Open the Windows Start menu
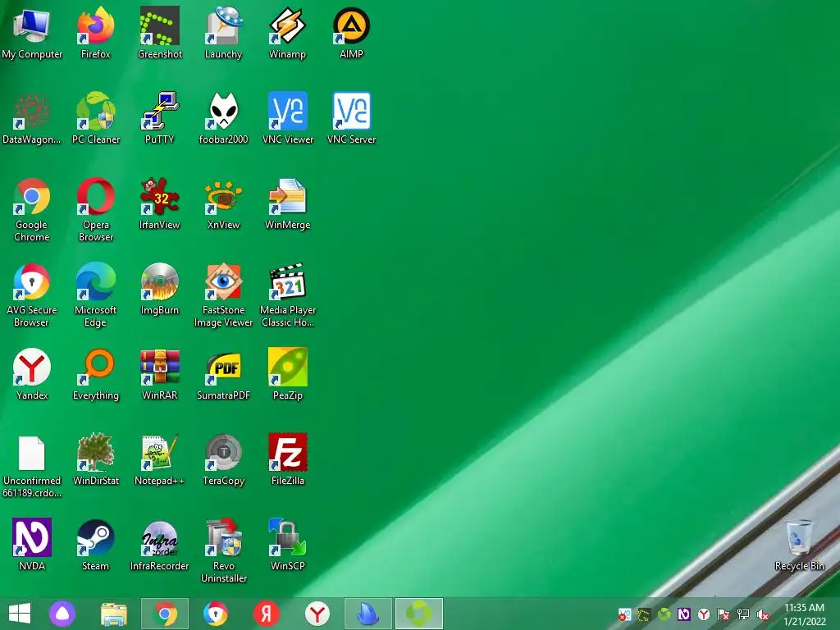The width and height of the screenshot is (840, 630). pos(20,614)
